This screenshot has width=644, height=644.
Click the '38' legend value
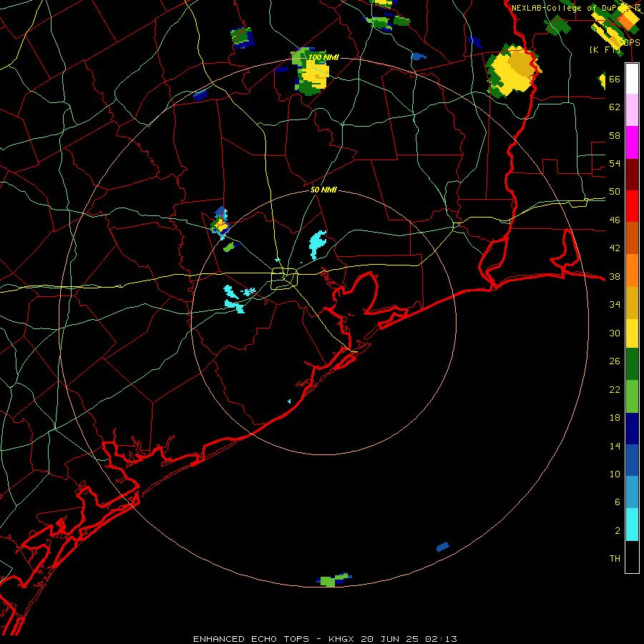615,276
